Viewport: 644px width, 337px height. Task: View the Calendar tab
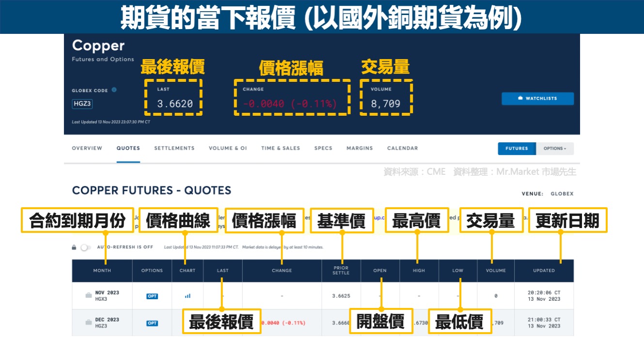(x=402, y=148)
